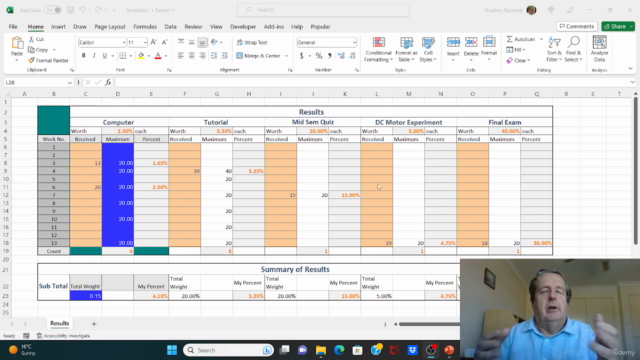Decrease Decimal places

click(x=352, y=56)
